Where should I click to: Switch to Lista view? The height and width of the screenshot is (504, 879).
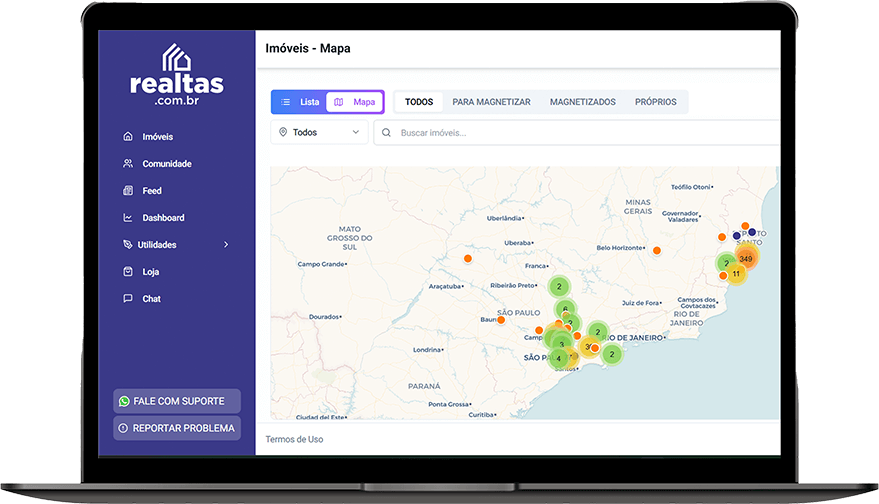pyautogui.click(x=299, y=102)
